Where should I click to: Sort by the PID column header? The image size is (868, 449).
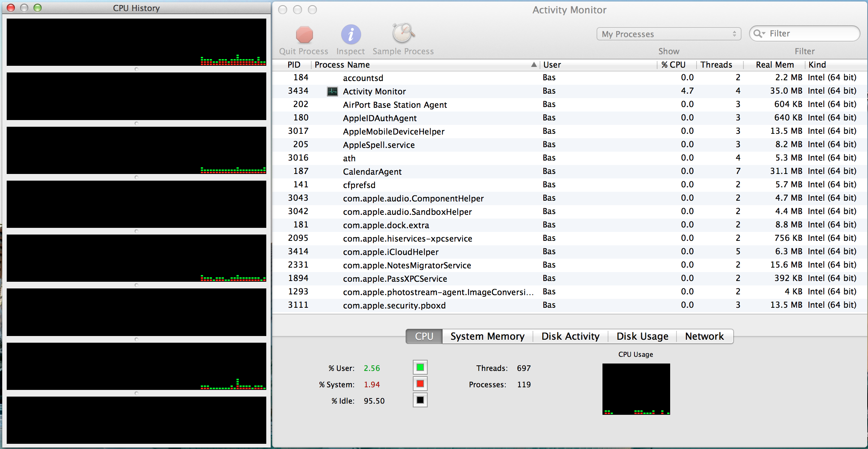click(x=293, y=65)
